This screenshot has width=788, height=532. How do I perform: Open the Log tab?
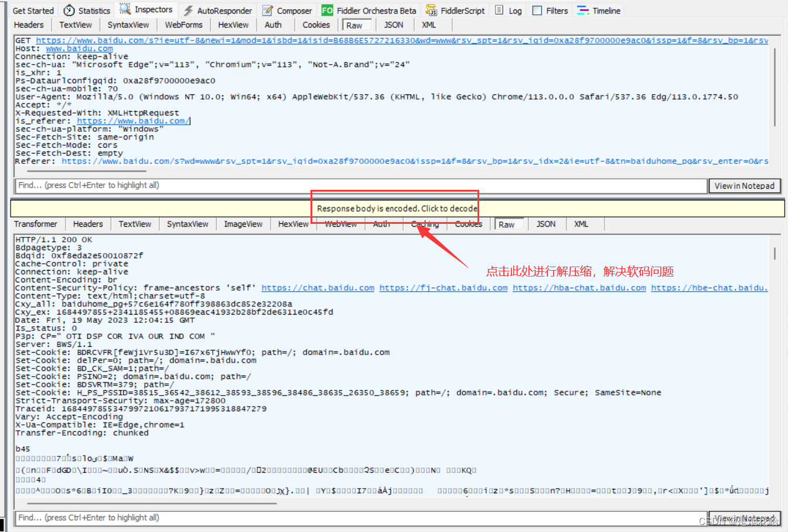point(509,11)
